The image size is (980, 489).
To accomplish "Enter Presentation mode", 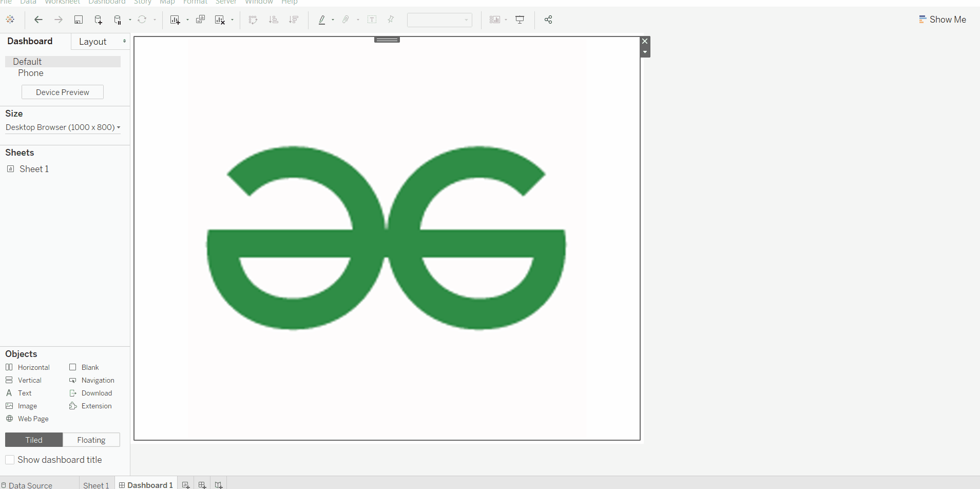I will 520,20.
